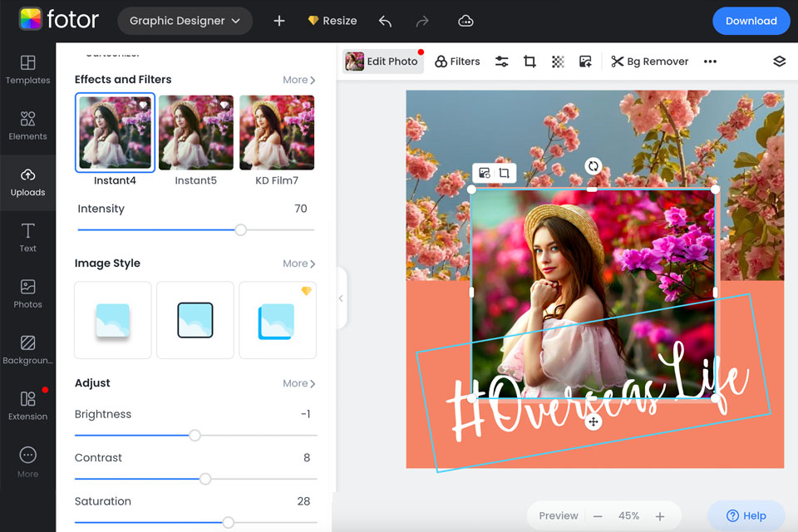Click the fotor logo
Image resolution: width=798 pixels, height=532 pixels.
pos(58,19)
